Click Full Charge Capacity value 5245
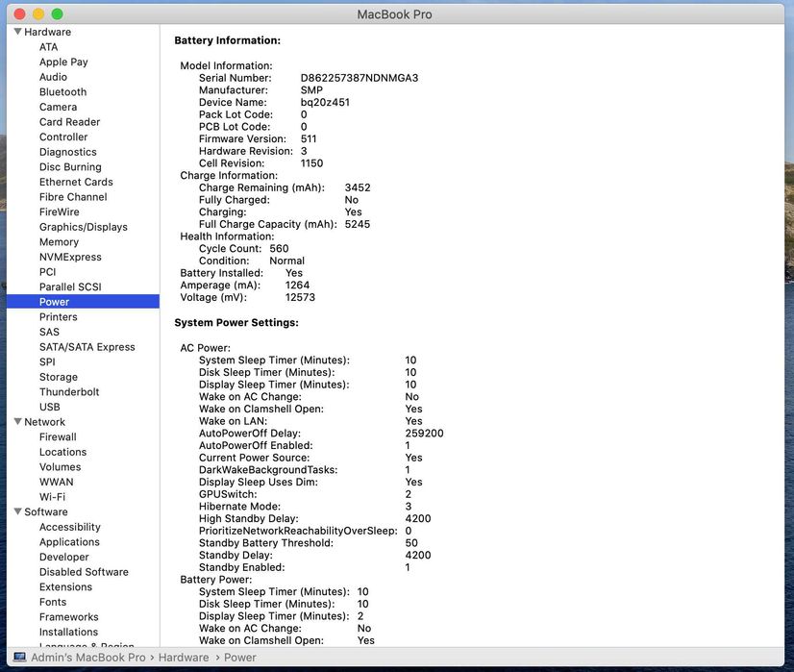Screen dimensions: 794x672 (x=358, y=224)
